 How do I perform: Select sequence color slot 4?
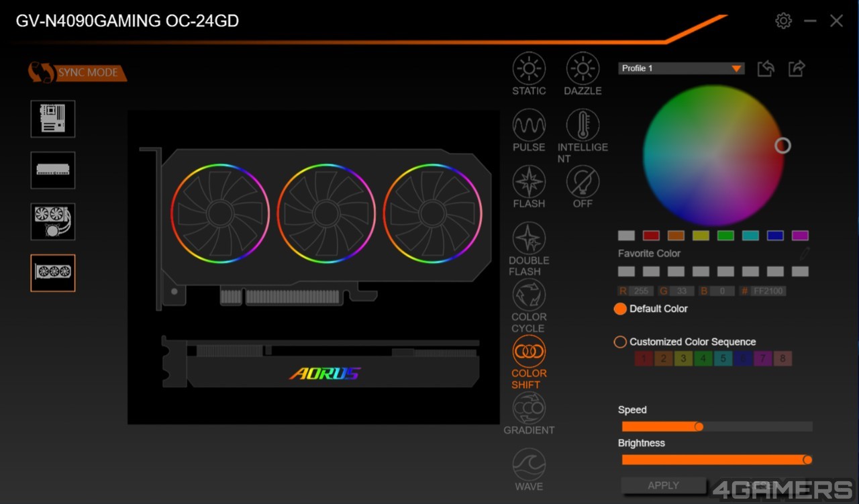703,359
